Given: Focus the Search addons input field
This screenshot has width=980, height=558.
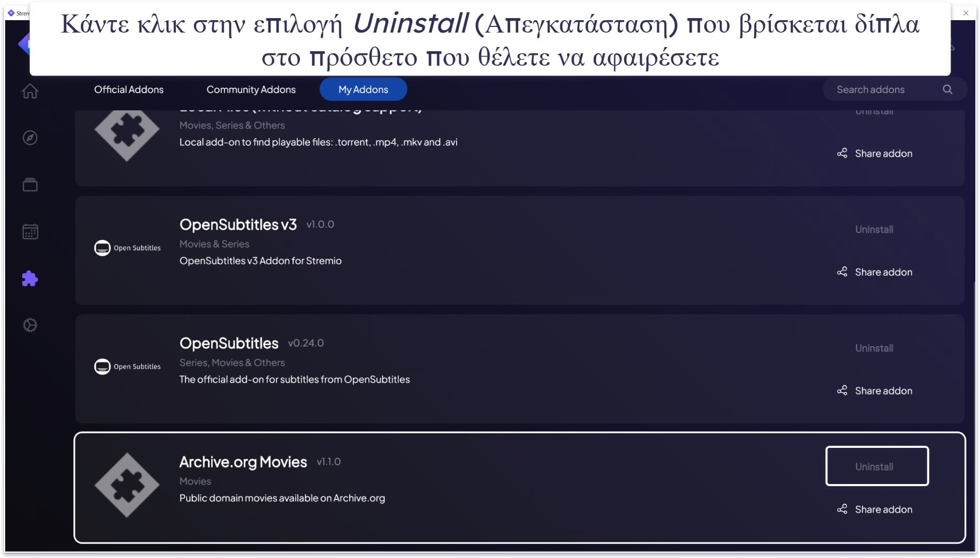Looking at the screenshot, I should click(895, 89).
